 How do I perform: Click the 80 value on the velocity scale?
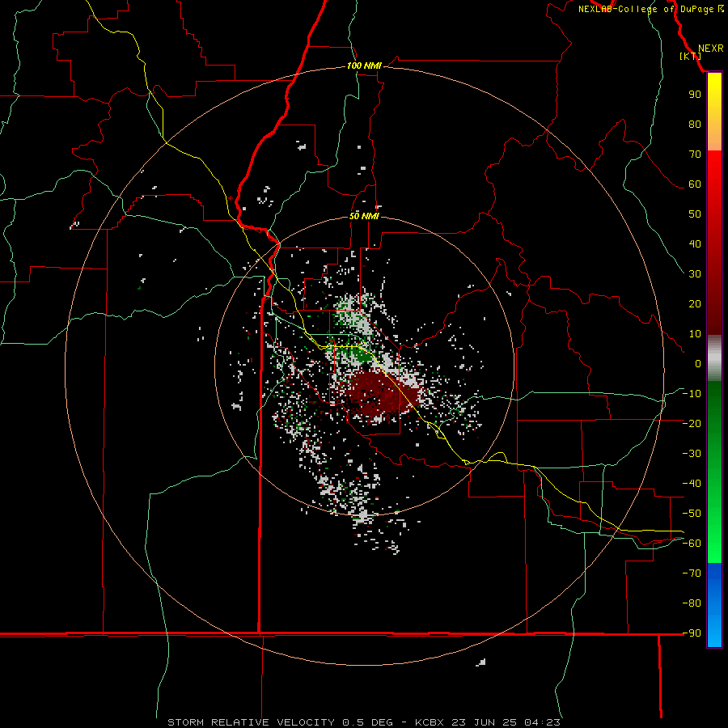(x=695, y=125)
